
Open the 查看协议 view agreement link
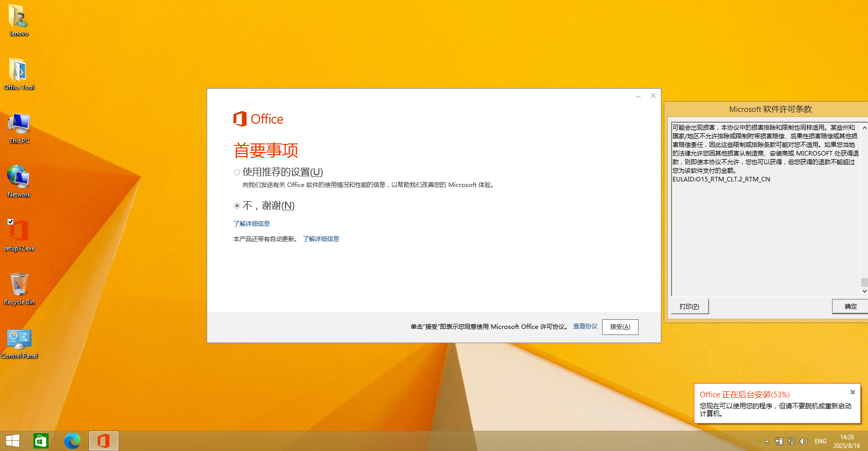click(585, 326)
